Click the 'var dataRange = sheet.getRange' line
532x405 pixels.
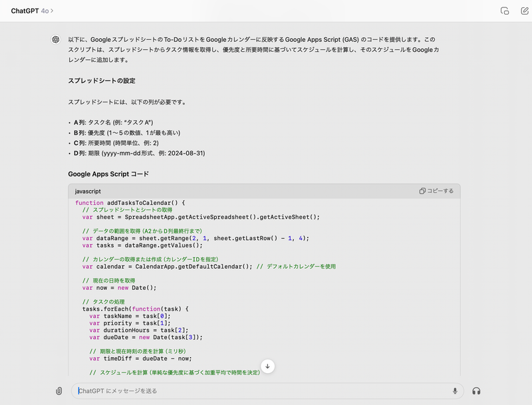(196, 238)
